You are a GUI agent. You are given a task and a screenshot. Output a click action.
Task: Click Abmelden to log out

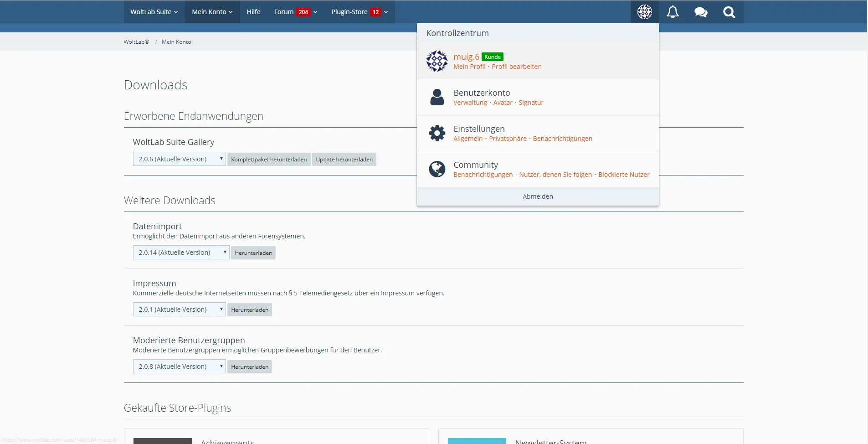point(538,196)
